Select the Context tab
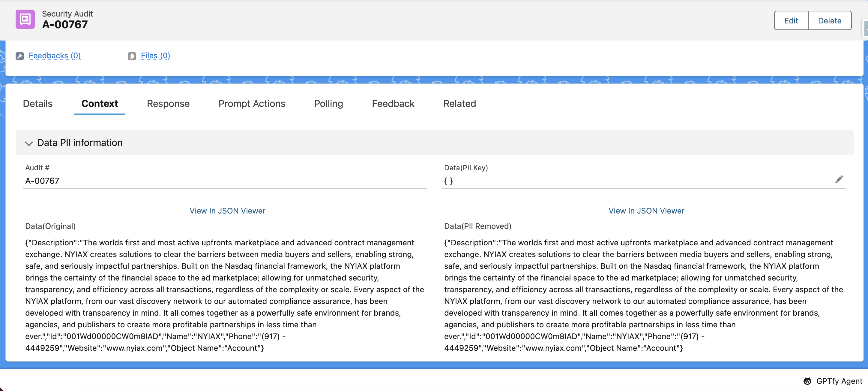This screenshot has width=868, height=391. pyautogui.click(x=99, y=104)
